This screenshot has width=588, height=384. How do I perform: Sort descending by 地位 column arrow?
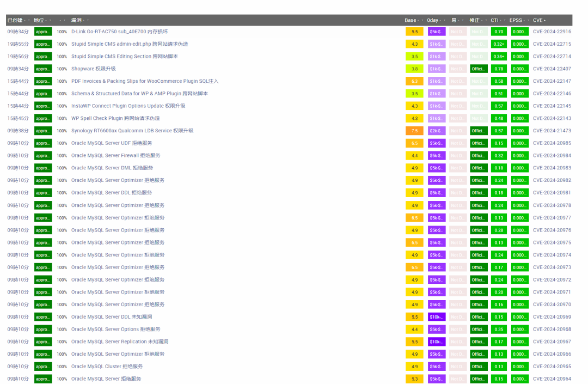[x=50, y=20]
